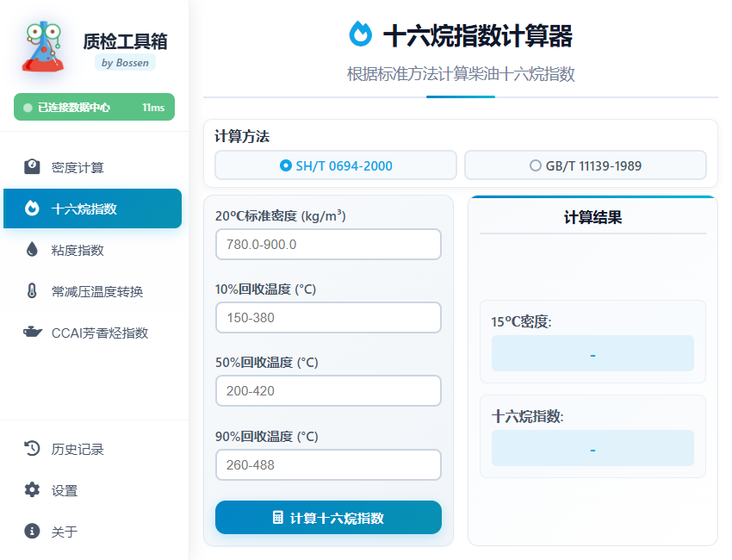Go to 粘度指数 page
The height and width of the screenshot is (560, 732).
92,249
